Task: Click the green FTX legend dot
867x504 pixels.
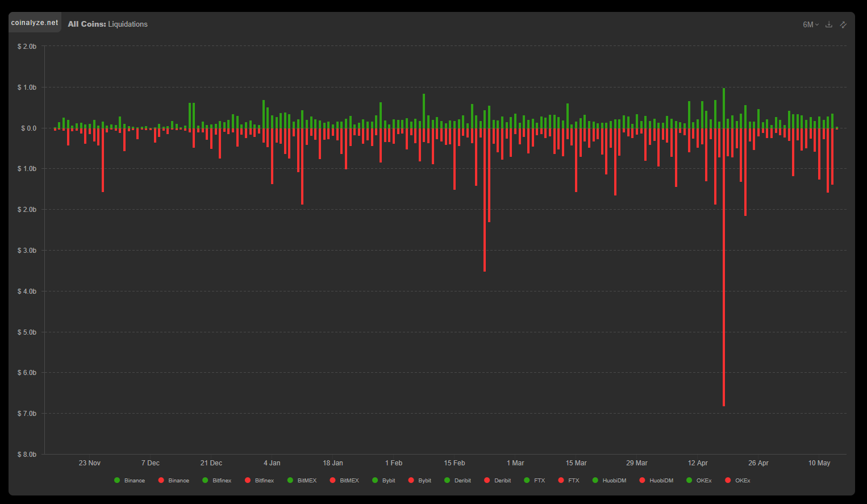Action: coord(527,481)
